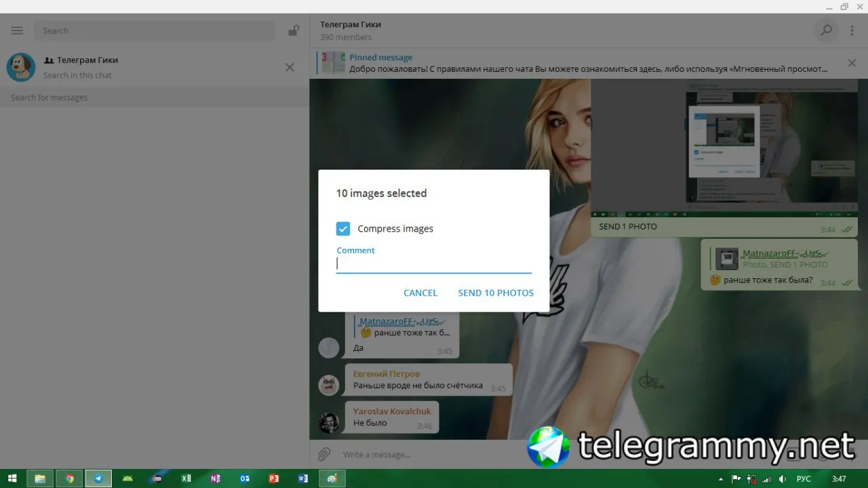Open the Pinned message link
Viewport: 868px width, 488px height.
pyautogui.click(x=380, y=58)
